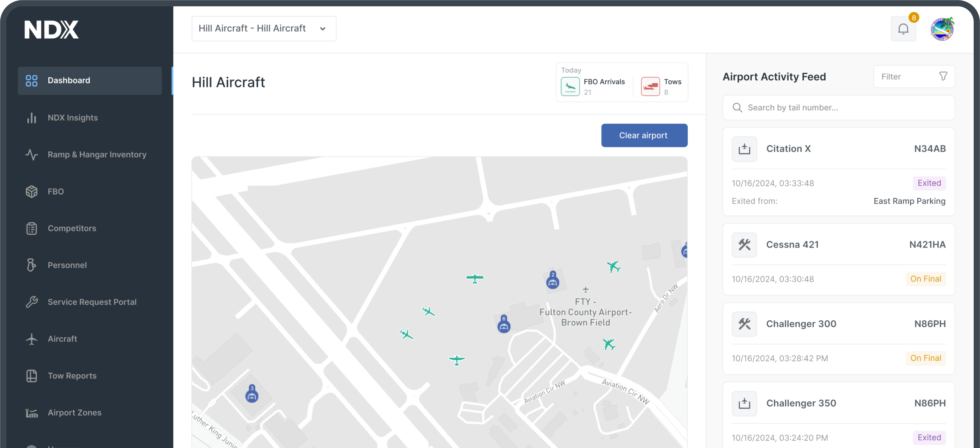Click hangar marker numbered 2 on map

tap(552, 280)
